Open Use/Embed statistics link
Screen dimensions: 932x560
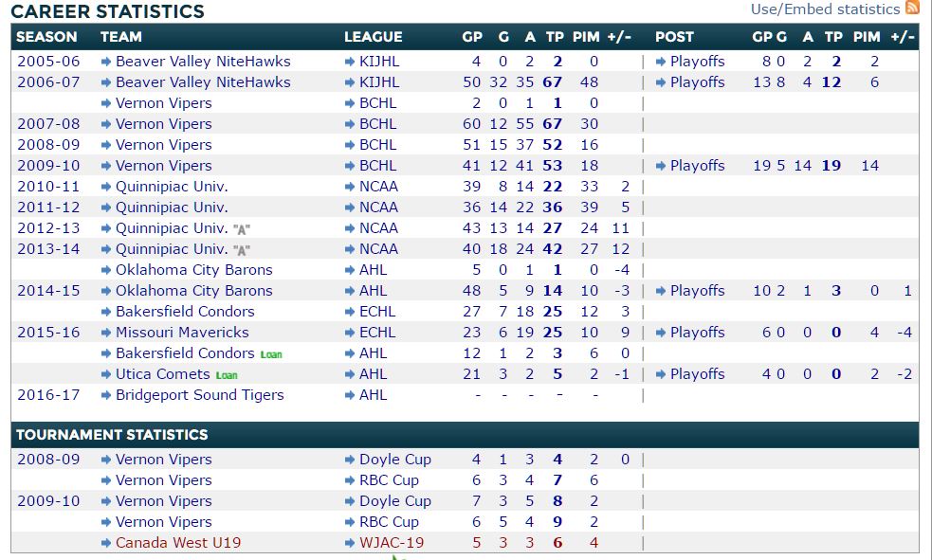tap(825, 9)
